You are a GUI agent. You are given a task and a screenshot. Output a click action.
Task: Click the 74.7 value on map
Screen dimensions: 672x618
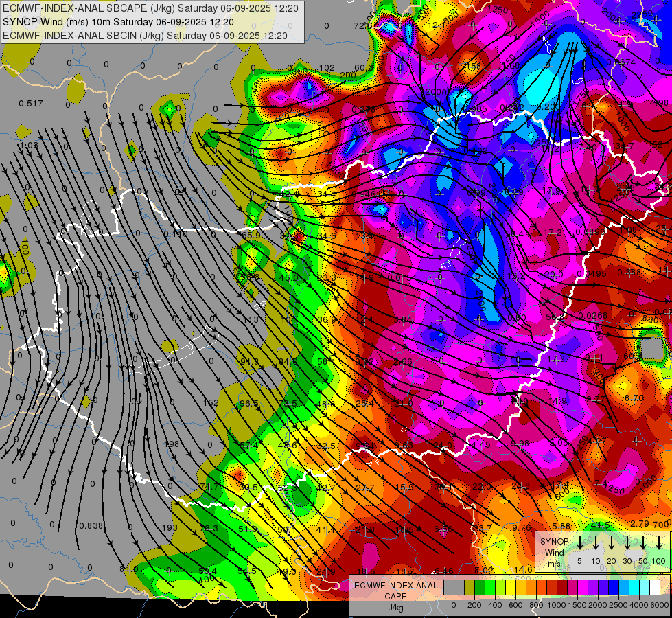(209, 487)
